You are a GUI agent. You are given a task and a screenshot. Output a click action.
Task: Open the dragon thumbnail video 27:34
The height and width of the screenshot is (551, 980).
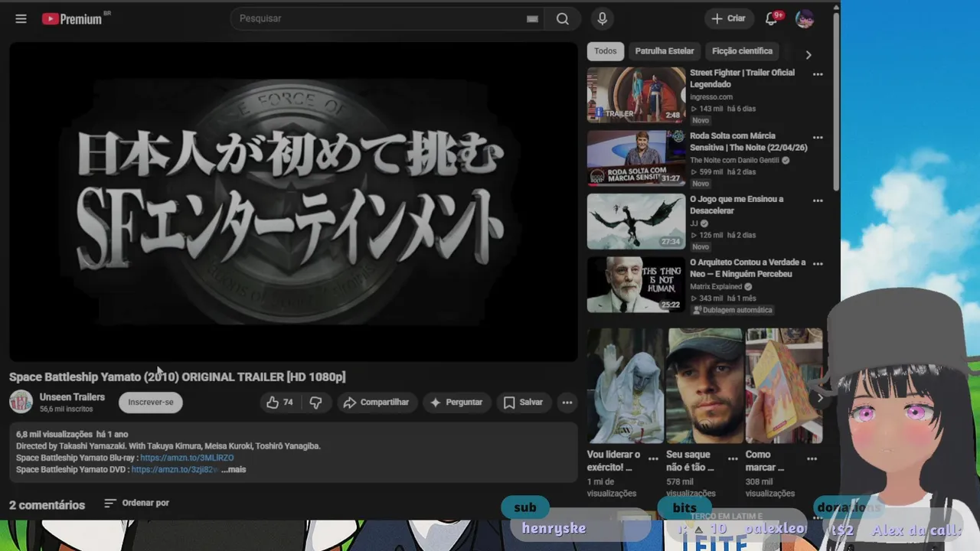pyautogui.click(x=636, y=221)
